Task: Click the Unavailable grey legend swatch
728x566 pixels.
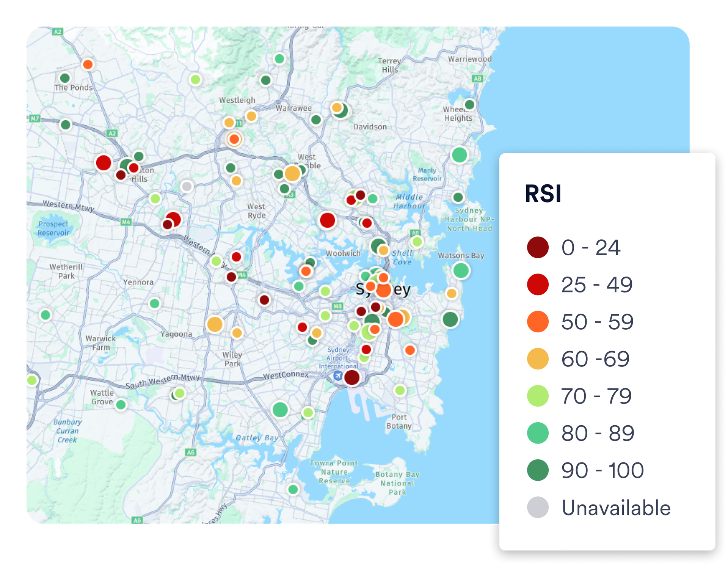Action: (538, 507)
